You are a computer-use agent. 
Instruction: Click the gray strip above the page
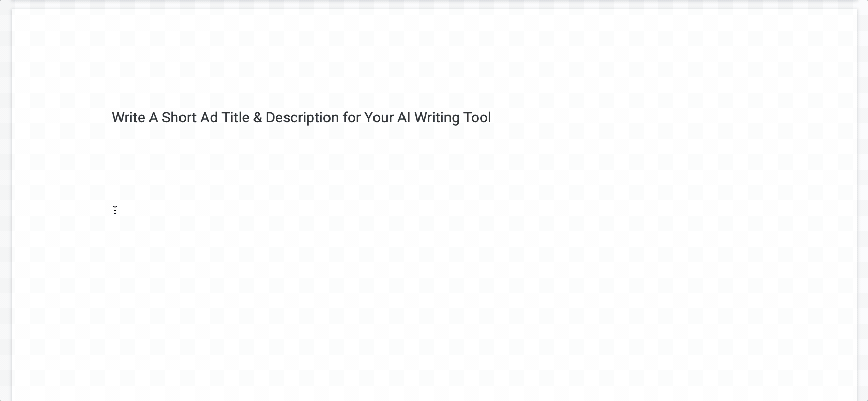(414, 5)
